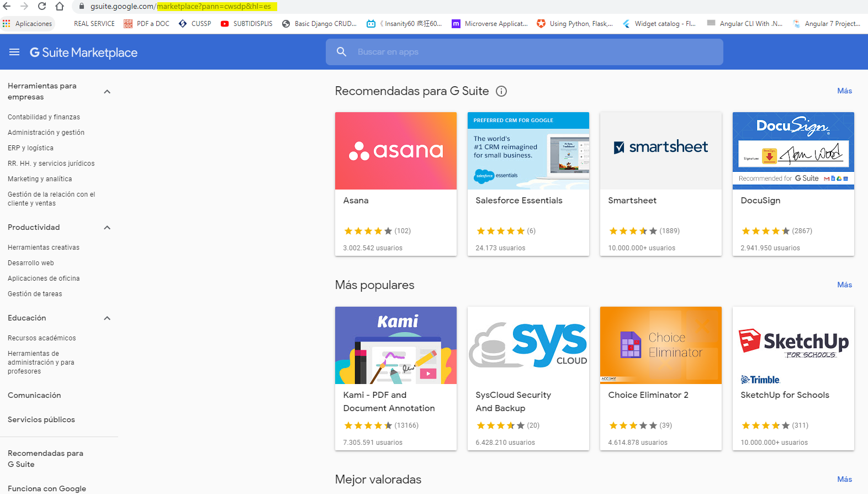Click Más next to Mejor valoradas
This screenshot has width=868, height=494.
[x=844, y=480]
